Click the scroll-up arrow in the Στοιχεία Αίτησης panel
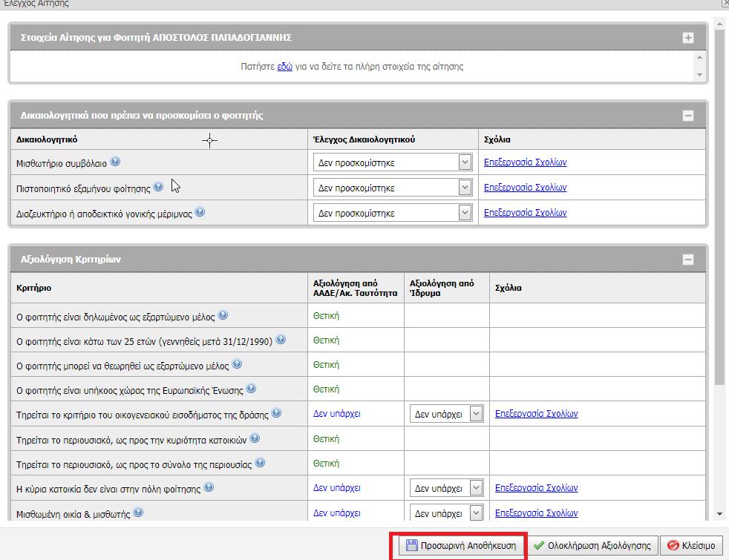729x560 pixels. (700, 57)
